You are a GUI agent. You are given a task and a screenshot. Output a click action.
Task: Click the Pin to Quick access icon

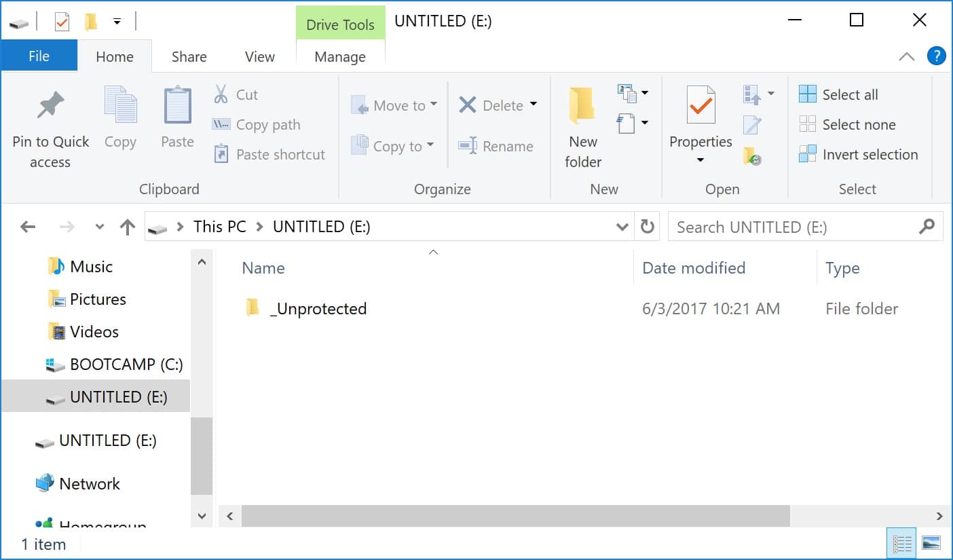coord(50,107)
